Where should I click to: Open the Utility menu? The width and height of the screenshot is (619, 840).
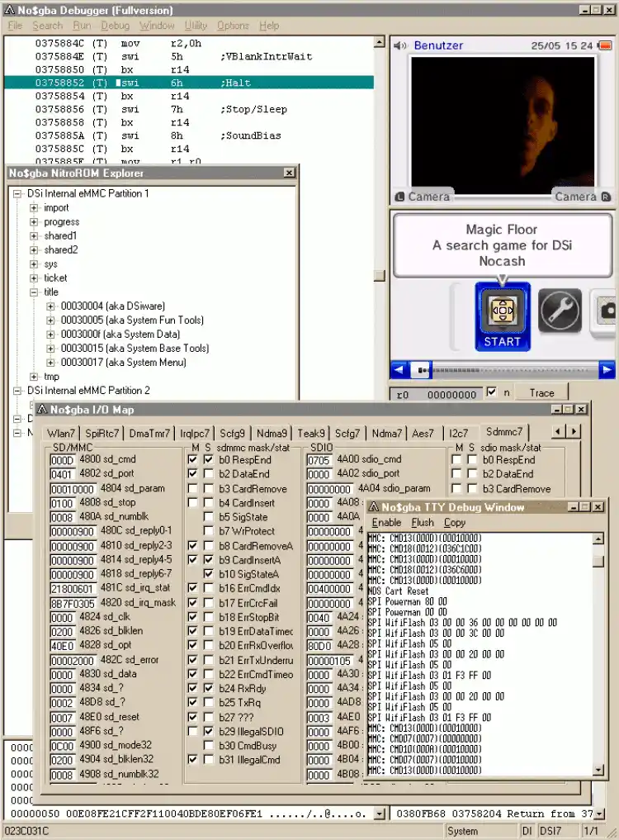196,25
